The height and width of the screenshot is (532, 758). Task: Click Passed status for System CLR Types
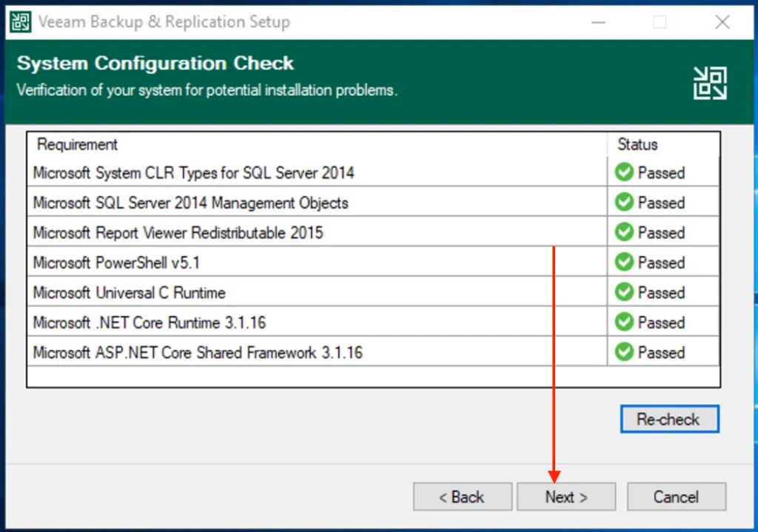[x=661, y=172]
